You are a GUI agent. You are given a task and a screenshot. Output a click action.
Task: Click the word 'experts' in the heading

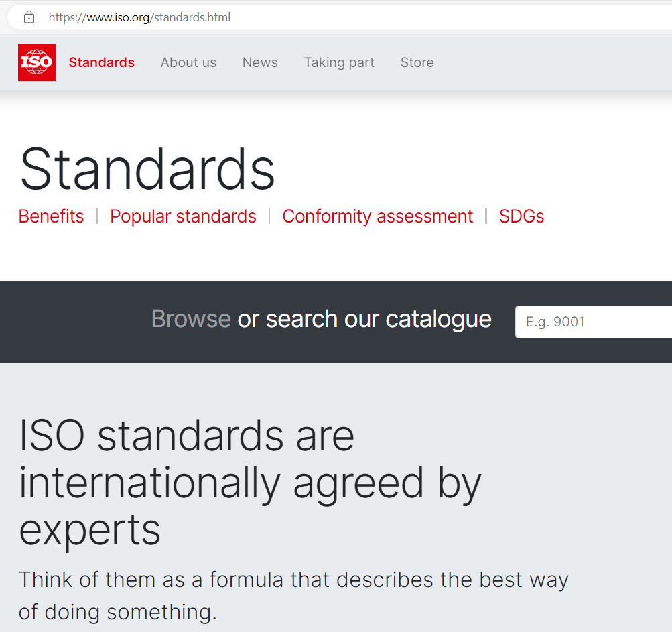[x=90, y=529]
